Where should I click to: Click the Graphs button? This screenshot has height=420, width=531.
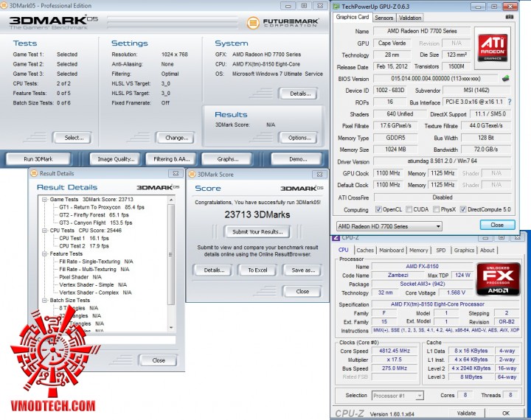[x=227, y=159]
